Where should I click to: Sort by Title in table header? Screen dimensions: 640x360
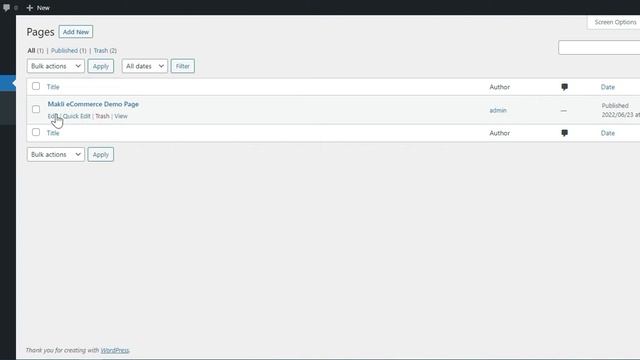(53, 87)
